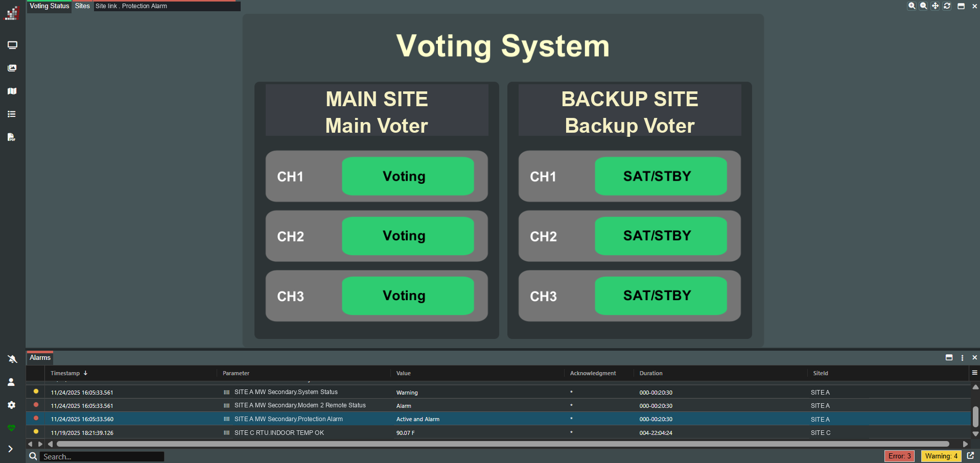Screen dimensions: 980x463
Task: Select the Alarms tab
Action: (40, 357)
